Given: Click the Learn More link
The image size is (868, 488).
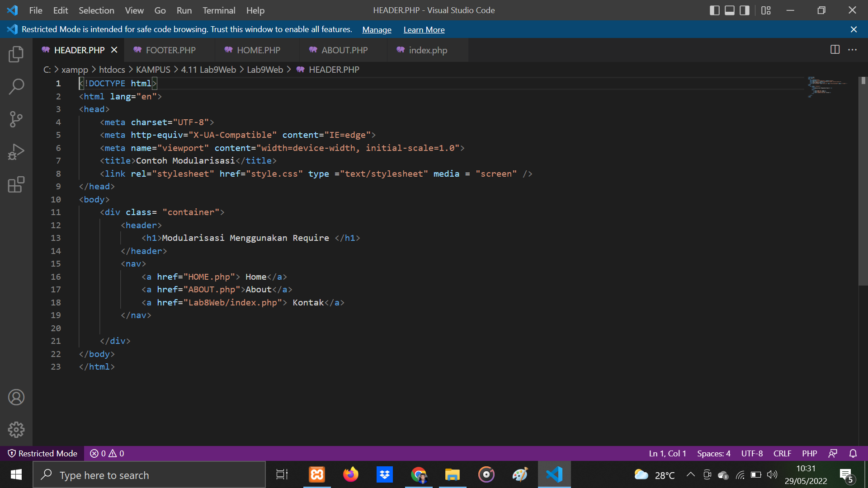Looking at the screenshot, I should tap(424, 29).
